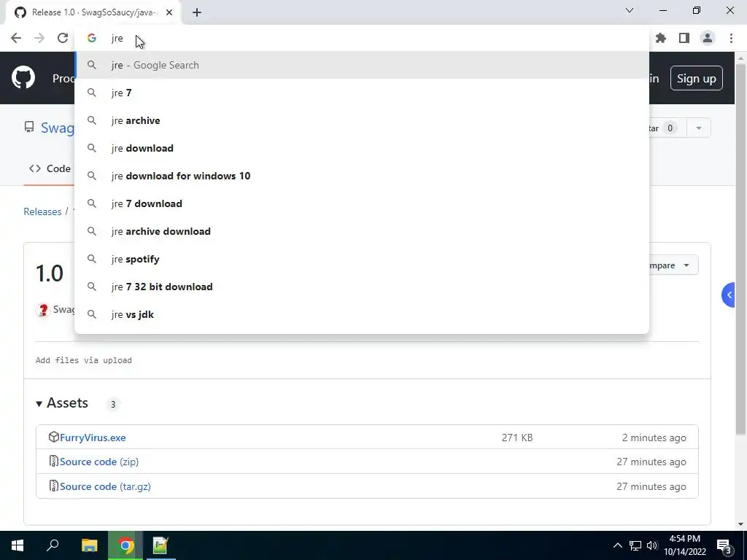
Task: Download Source code (tar.gz) link
Action: [105, 486]
